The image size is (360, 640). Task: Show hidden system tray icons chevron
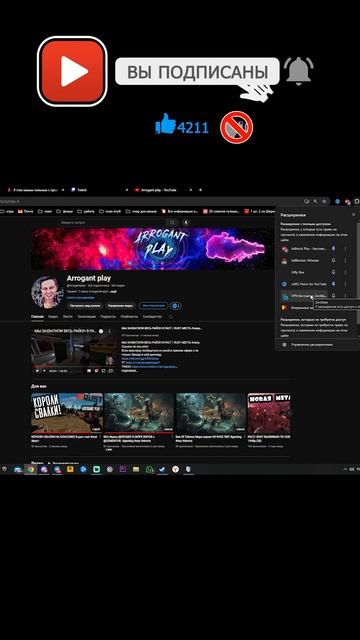click(x=345, y=469)
